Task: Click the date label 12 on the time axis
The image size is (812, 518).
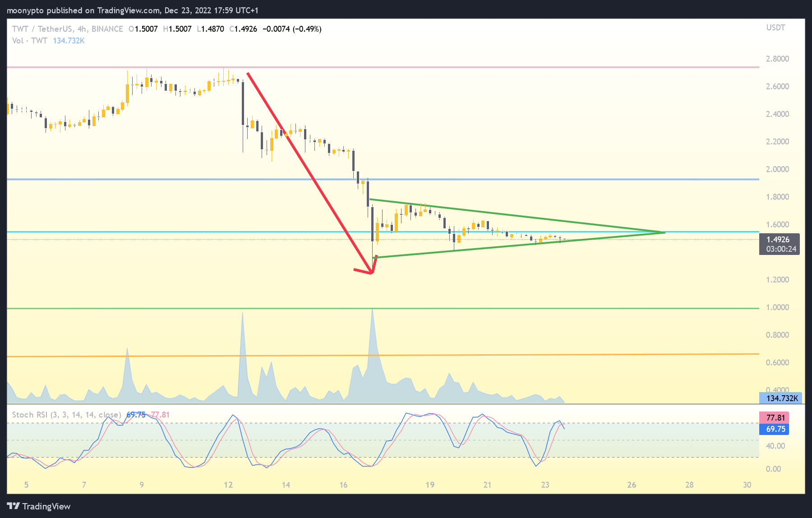Action: tap(228, 485)
